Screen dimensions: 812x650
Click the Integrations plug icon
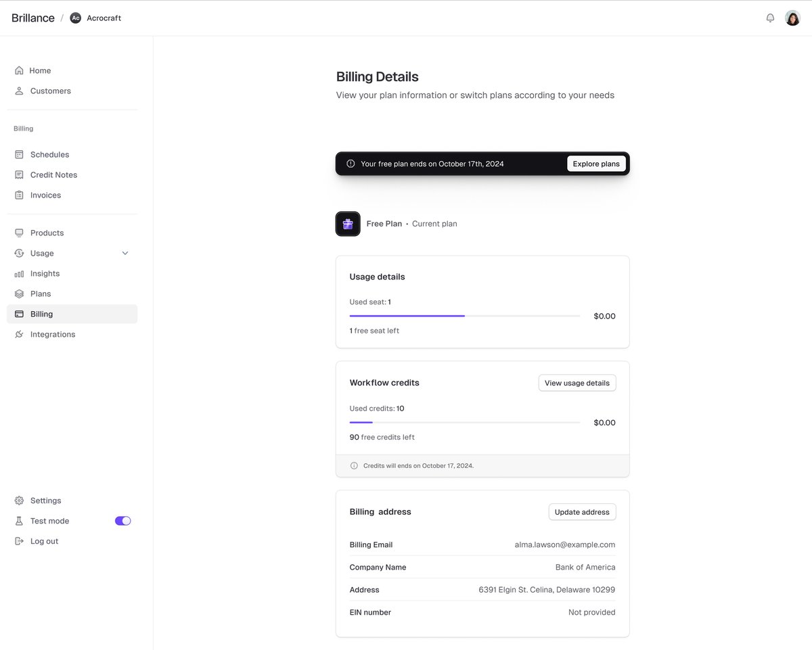pyautogui.click(x=19, y=334)
